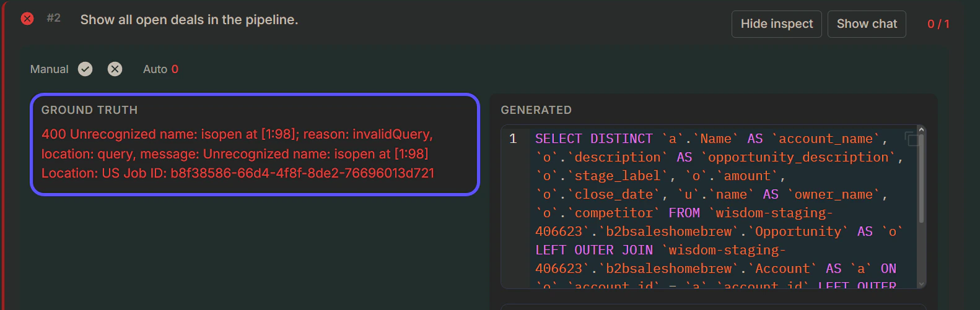This screenshot has height=310, width=980.
Task: Click the Hide inspect button
Action: (777, 24)
